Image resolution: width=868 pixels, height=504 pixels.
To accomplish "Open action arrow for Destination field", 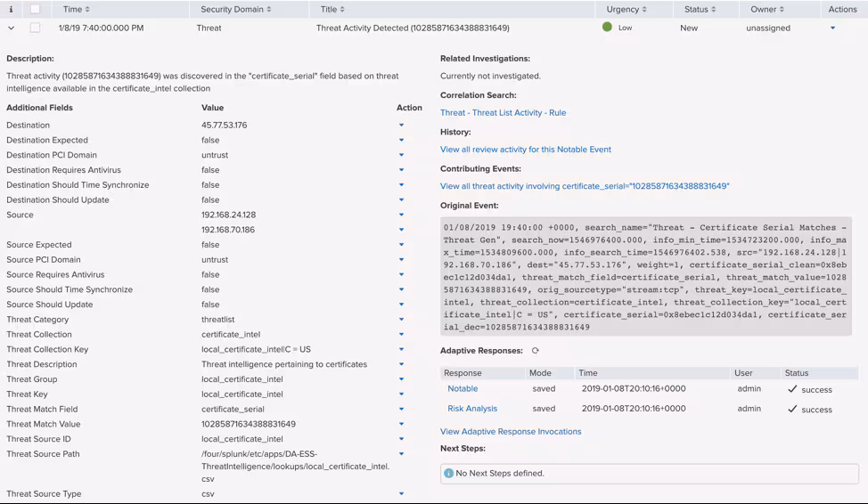I will click(401, 126).
